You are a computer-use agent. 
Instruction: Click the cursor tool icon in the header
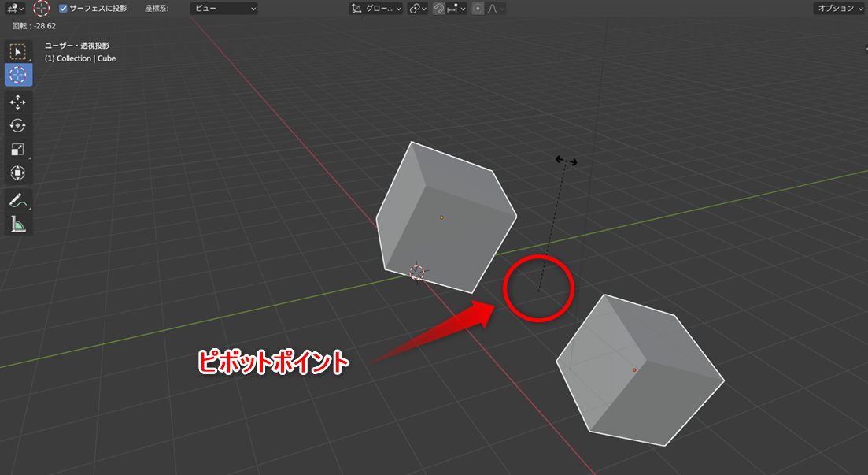[x=42, y=9]
